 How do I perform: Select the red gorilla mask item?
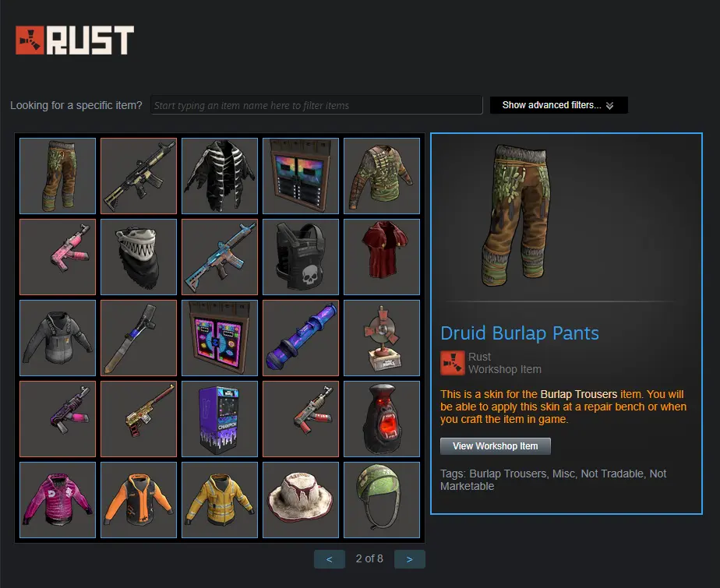coord(382,419)
